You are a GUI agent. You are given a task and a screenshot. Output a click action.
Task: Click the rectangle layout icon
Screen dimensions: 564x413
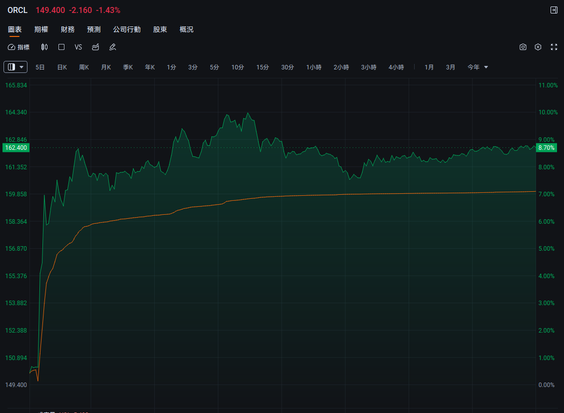[62, 47]
